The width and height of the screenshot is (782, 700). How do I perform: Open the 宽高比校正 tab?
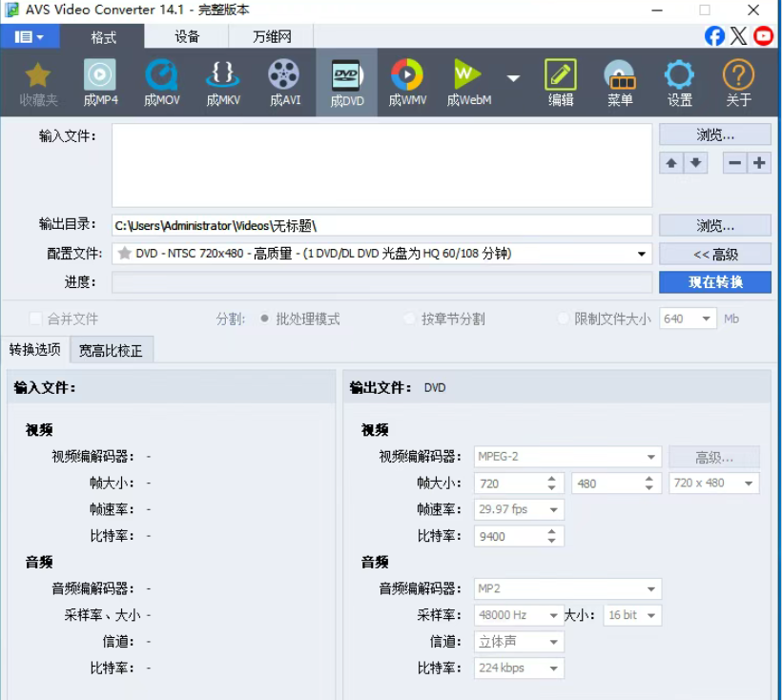point(112,349)
